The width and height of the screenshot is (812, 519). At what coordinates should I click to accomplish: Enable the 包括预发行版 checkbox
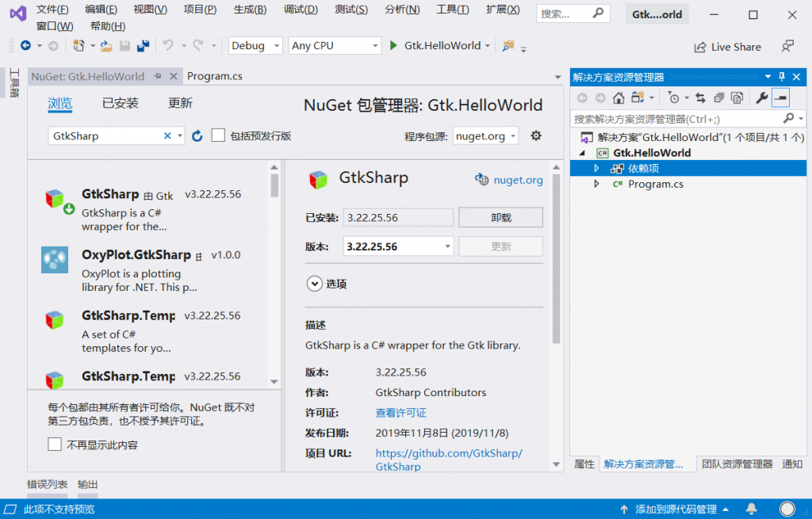[216, 135]
